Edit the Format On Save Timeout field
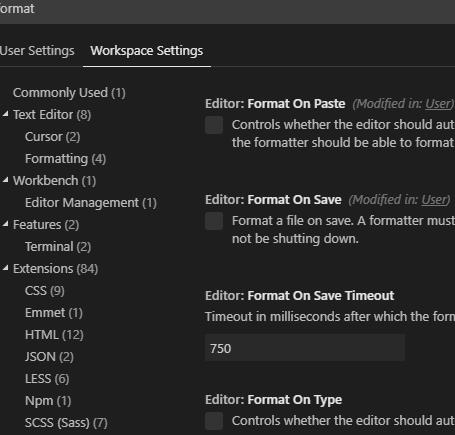 305,348
